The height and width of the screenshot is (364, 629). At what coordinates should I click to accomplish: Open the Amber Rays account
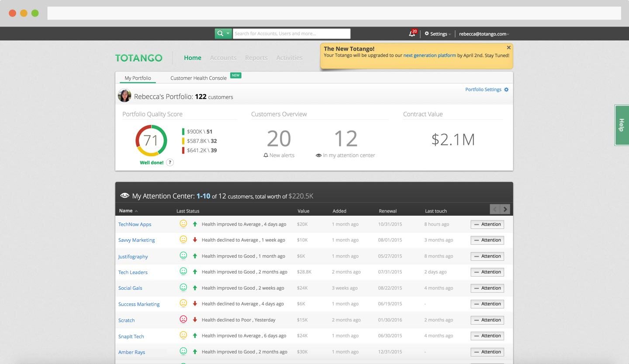(x=131, y=352)
